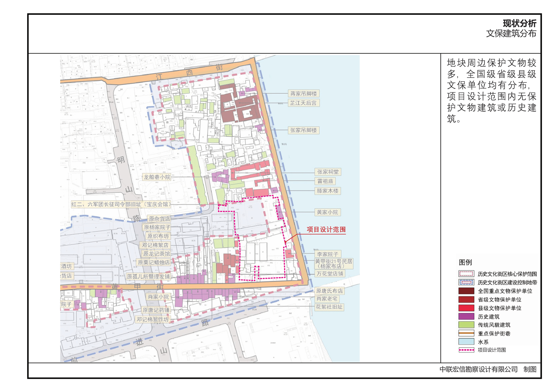Image resolution: width=555 pixels, height=392 pixels.
Task: Select the 水系 light blue legend swatch
Action: point(466,342)
